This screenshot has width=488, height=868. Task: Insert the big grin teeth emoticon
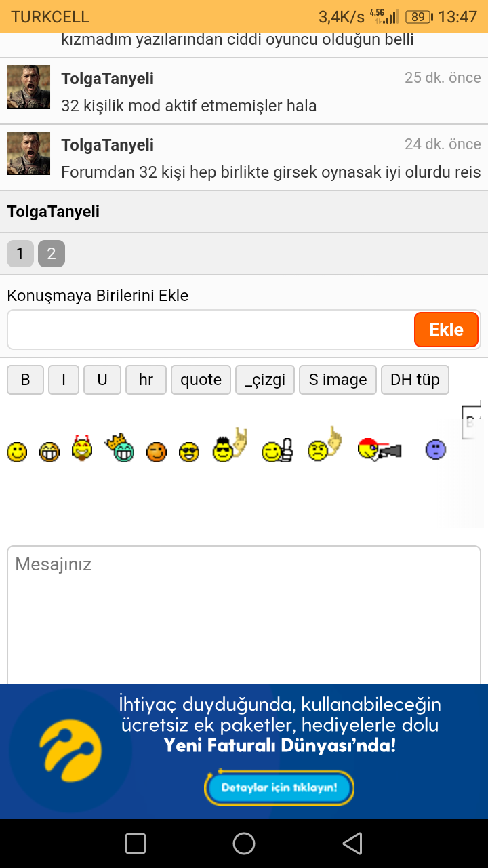click(49, 452)
